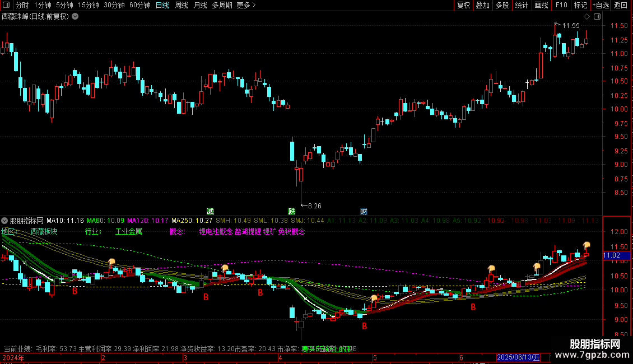This screenshot has height=364, width=633.
Task: Open F10 company information
Action: 561,5
